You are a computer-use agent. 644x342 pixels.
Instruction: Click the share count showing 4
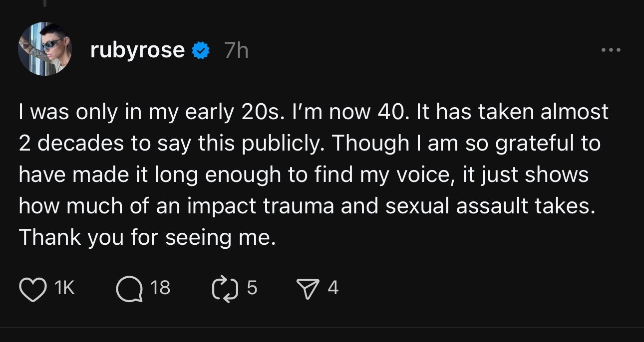[333, 288]
